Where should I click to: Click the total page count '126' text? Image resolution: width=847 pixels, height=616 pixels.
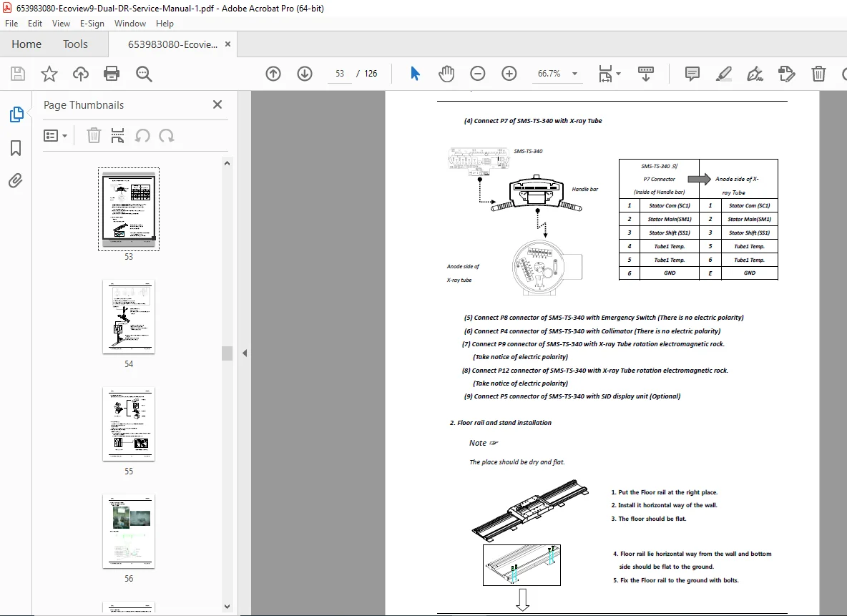tap(371, 74)
